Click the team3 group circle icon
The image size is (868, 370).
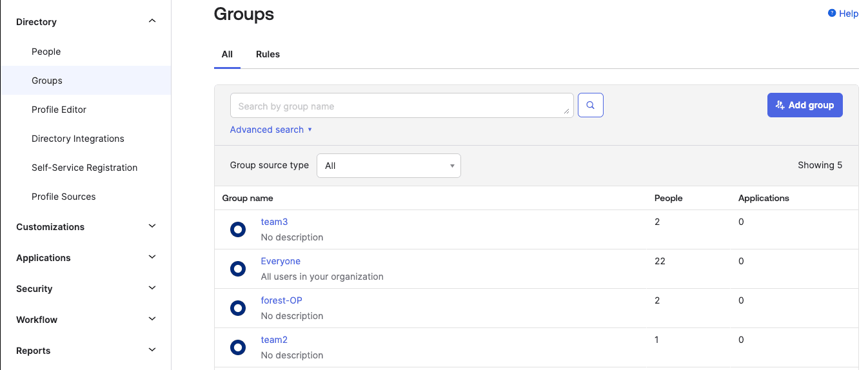tap(238, 229)
